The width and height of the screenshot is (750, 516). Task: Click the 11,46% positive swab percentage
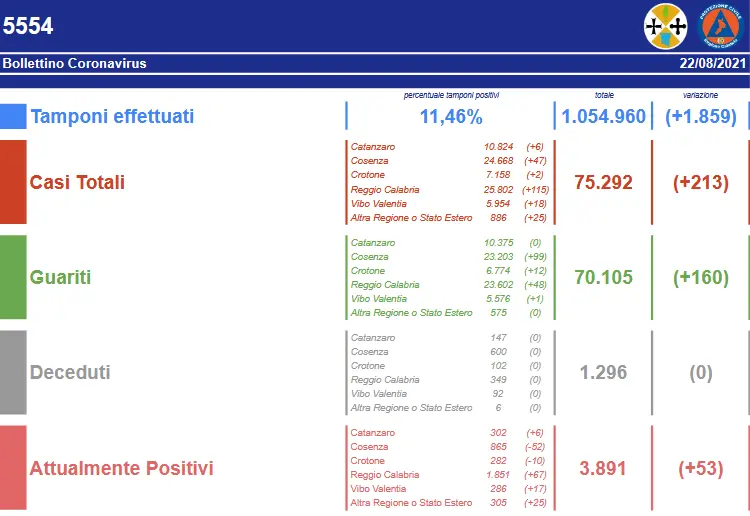[x=450, y=116]
